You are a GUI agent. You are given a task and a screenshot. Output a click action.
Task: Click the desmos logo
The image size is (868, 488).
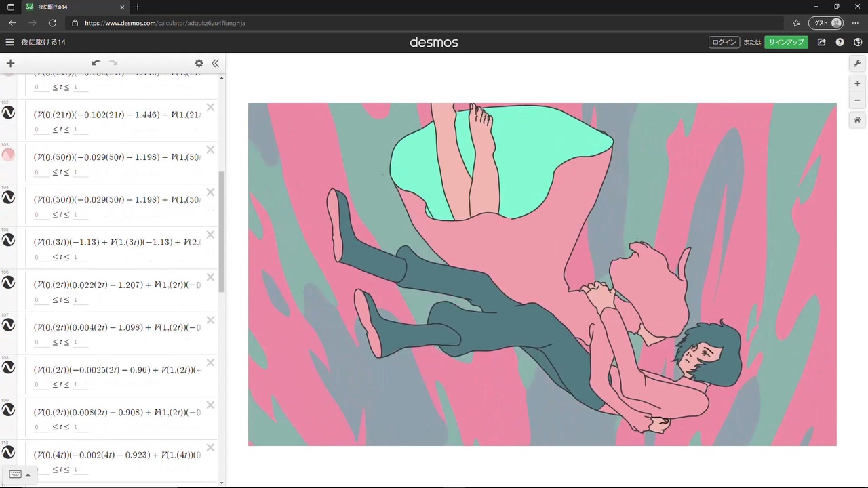click(x=434, y=42)
